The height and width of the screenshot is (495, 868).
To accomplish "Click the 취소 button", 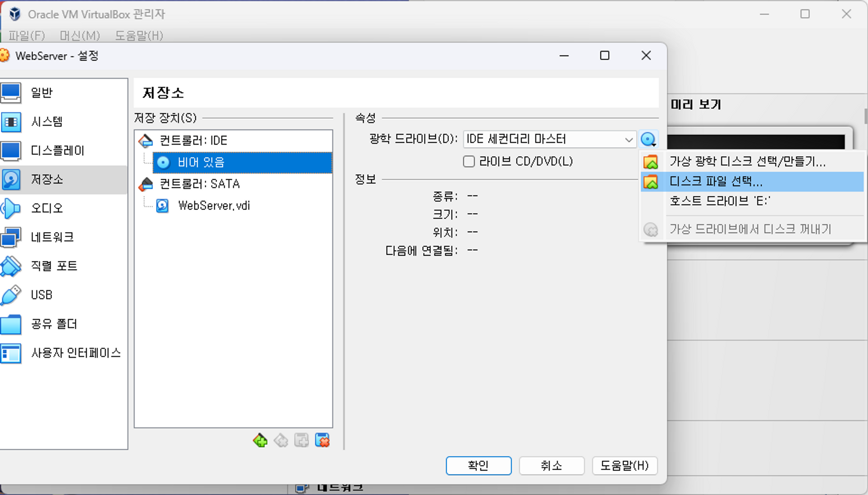I will click(x=551, y=466).
